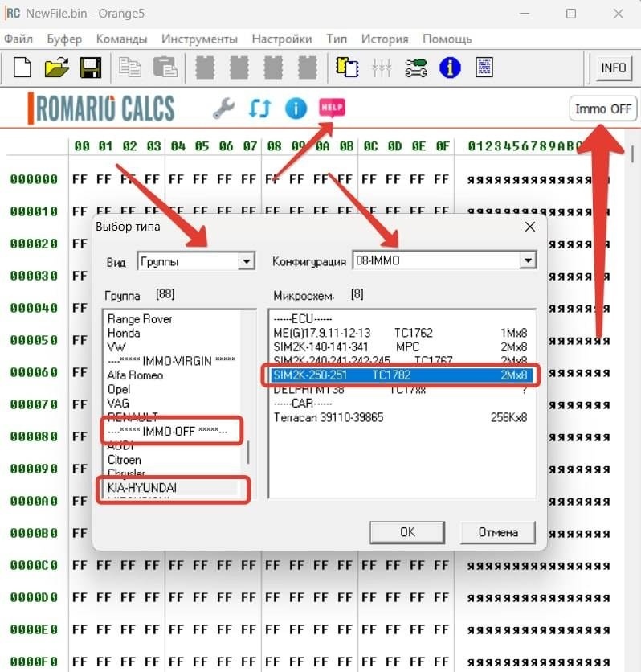Click the group list vertical scrollbar thumb
The height and width of the screenshot is (672, 641).
coord(247,453)
